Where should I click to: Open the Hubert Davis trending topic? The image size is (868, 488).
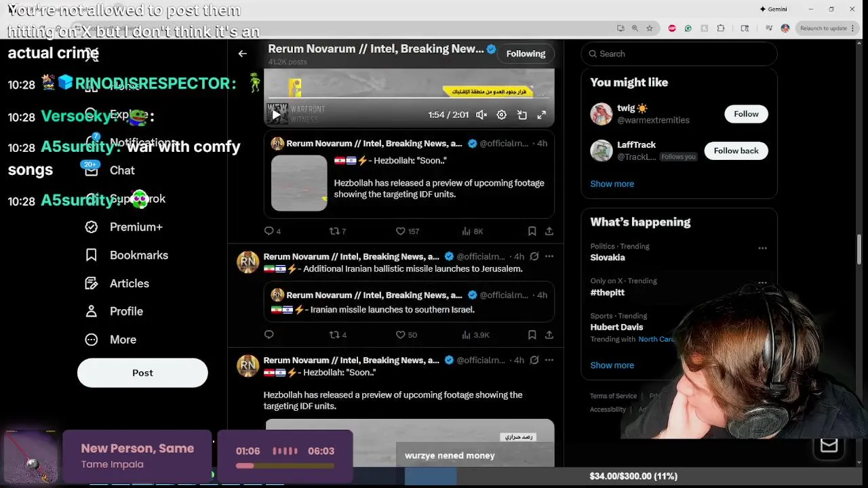pos(616,327)
